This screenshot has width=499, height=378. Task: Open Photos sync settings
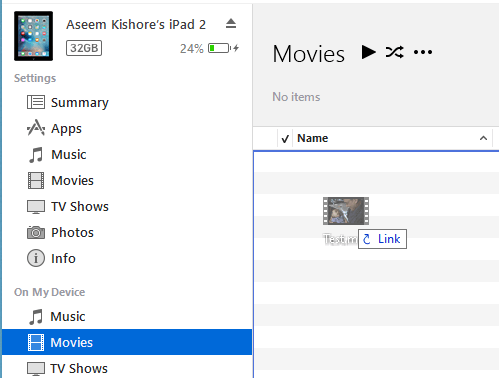tap(60, 233)
